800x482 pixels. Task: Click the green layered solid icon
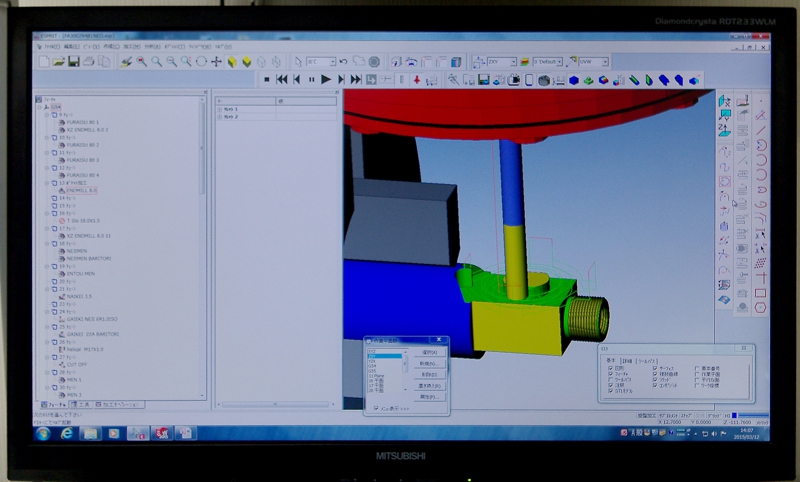pos(589,81)
